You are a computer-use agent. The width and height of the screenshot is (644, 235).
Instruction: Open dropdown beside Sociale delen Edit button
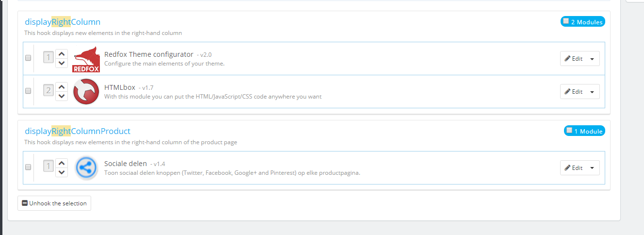tap(592, 168)
